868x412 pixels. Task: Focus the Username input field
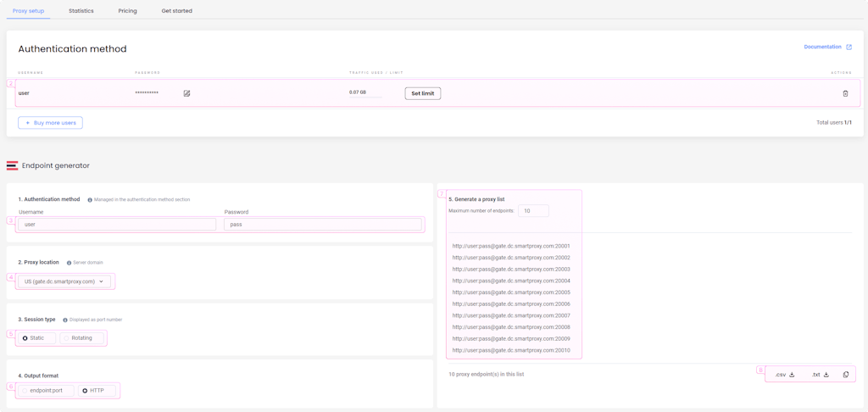point(117,225)
